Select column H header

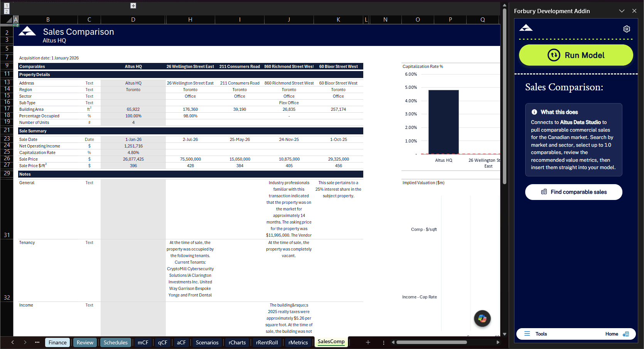(190, 20)
